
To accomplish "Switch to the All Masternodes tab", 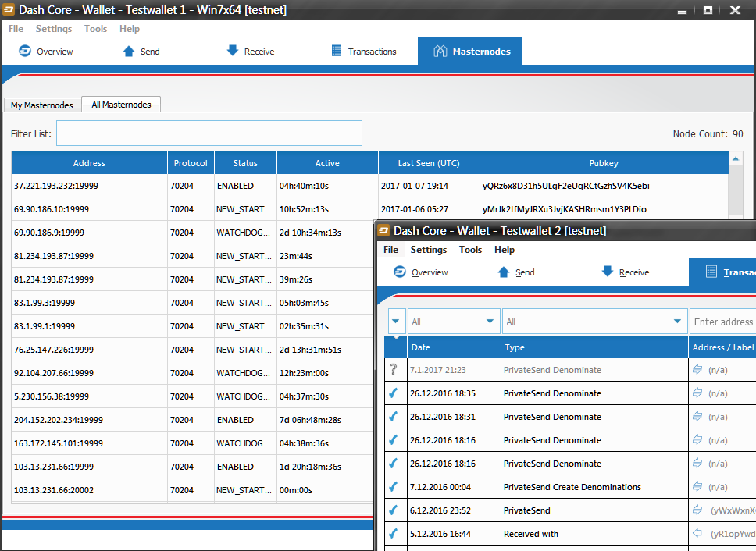I will click(121, 105).
